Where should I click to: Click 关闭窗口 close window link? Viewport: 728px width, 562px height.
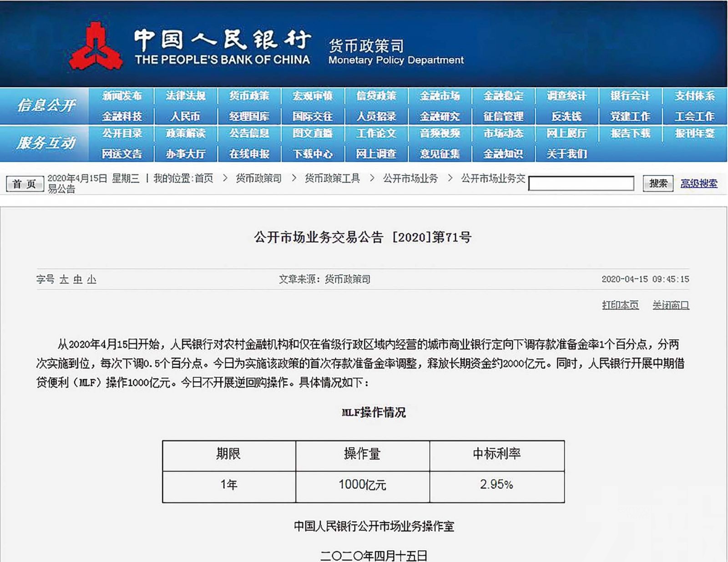(x=671, y=305)
